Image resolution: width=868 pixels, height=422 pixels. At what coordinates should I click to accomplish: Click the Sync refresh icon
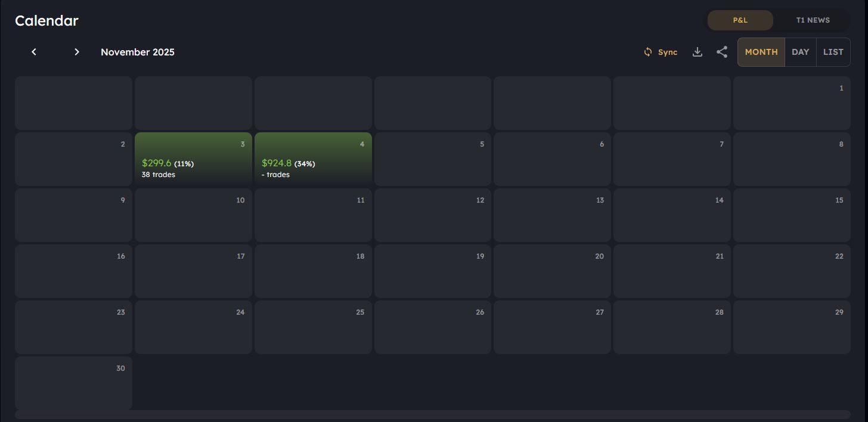coord(648,52)
